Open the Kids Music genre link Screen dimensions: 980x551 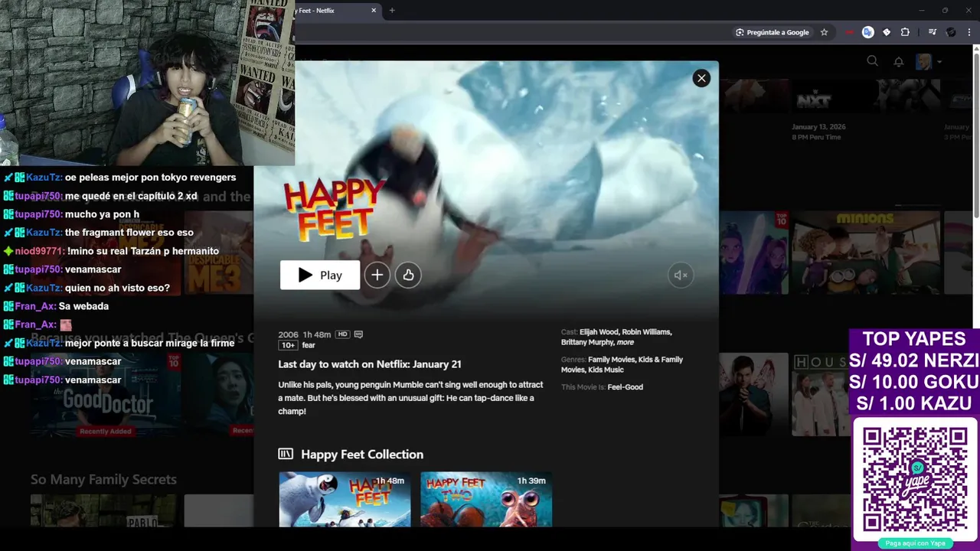click(606, 370)
